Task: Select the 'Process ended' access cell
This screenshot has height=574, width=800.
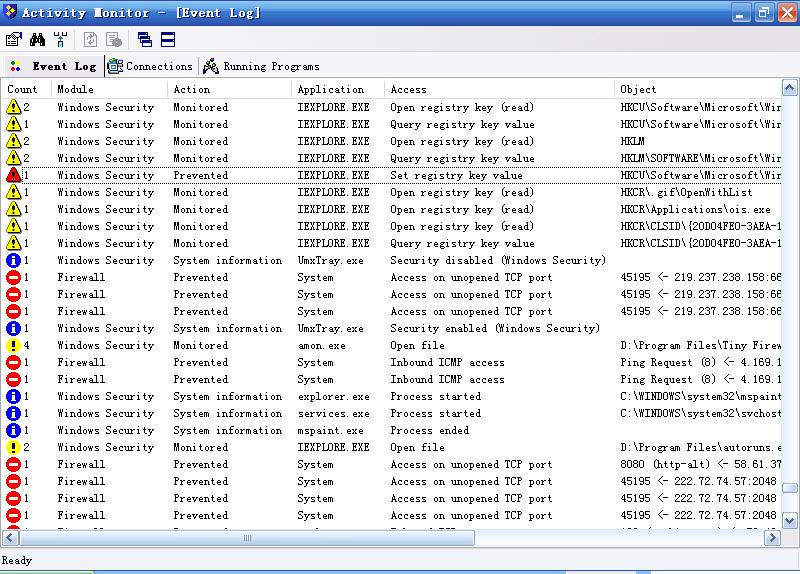Action: click(x=430, y=431)
